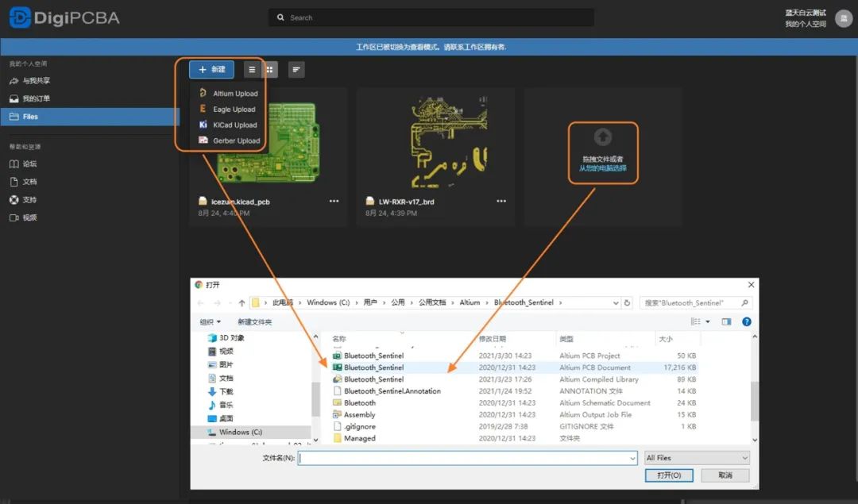
Task: Click the 打开(O) button
Action: 669,475
